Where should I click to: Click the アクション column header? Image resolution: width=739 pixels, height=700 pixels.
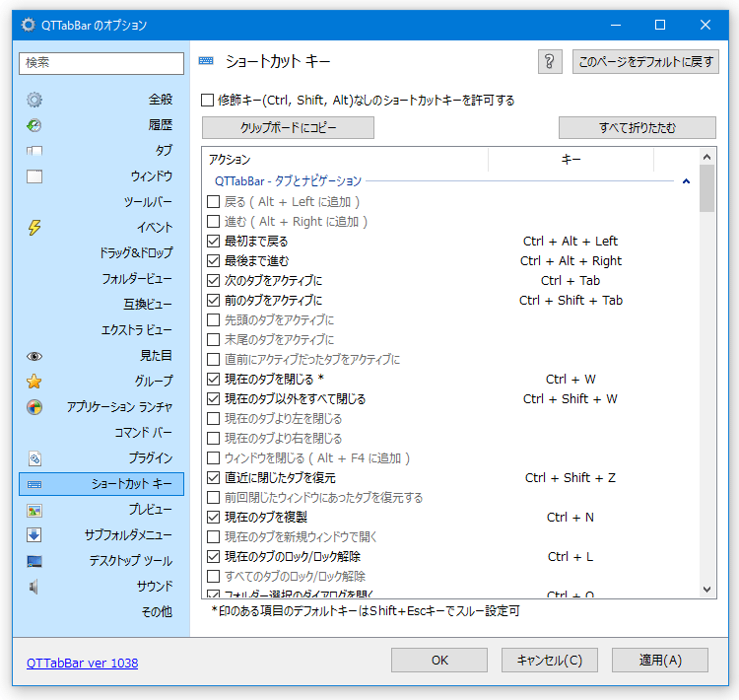pos(347,160)
